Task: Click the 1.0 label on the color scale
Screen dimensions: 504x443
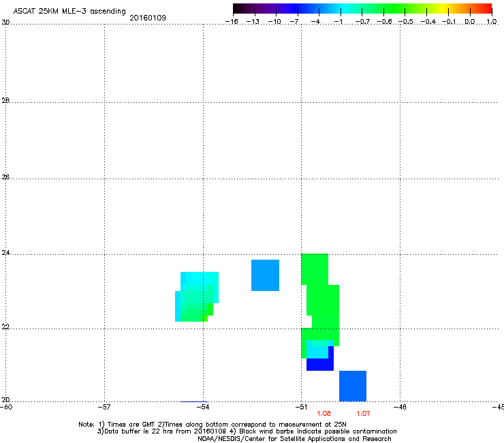Action: 492,22
